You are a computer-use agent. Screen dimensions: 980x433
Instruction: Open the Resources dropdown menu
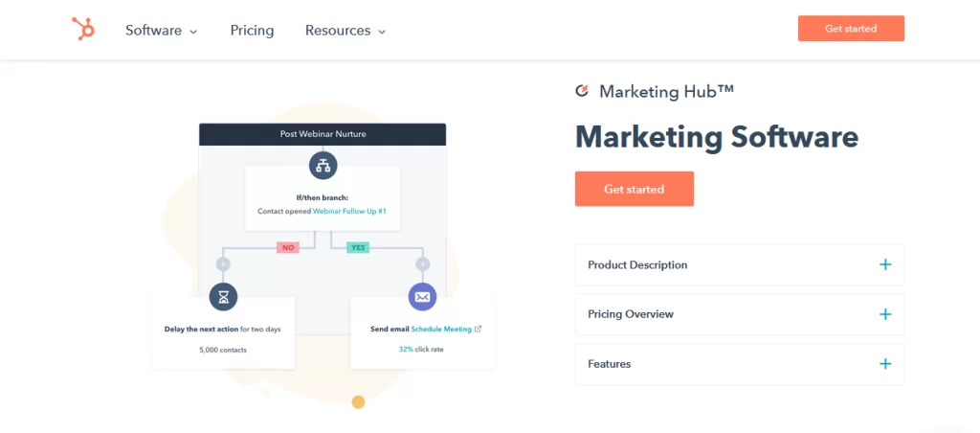[x=345, y=31]
